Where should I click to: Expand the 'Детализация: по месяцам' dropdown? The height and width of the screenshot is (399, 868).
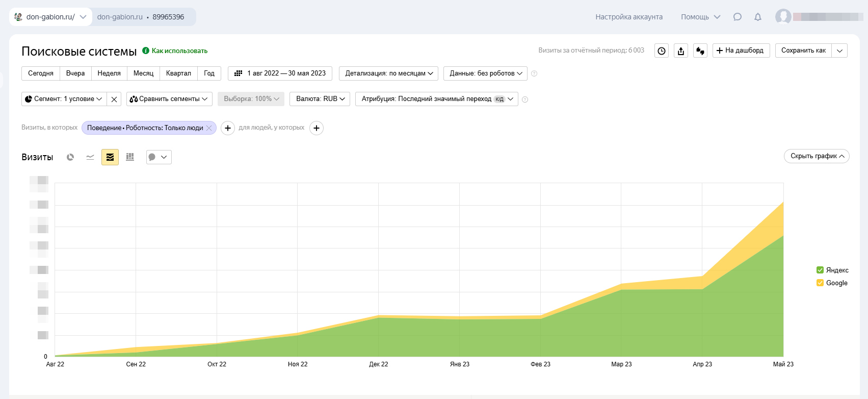tap(388, 73)
